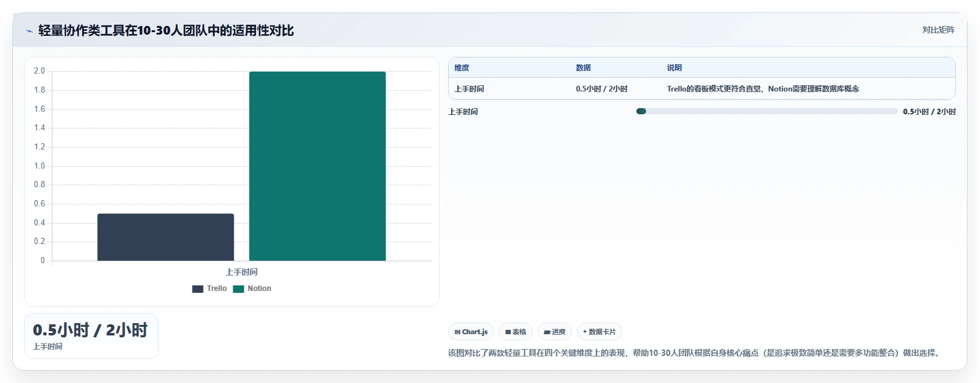The width and height of the screenshot is (980, 383).
Task: Click the 0.5小时 / 2小时 value beside the progress bar
Action: pyautogui.click(x=929, y=112)
